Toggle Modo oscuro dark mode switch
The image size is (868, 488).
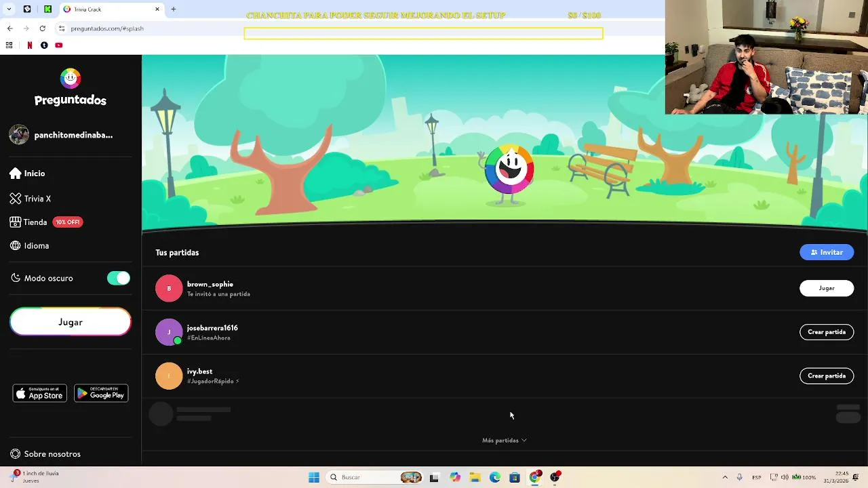[119, 278]
